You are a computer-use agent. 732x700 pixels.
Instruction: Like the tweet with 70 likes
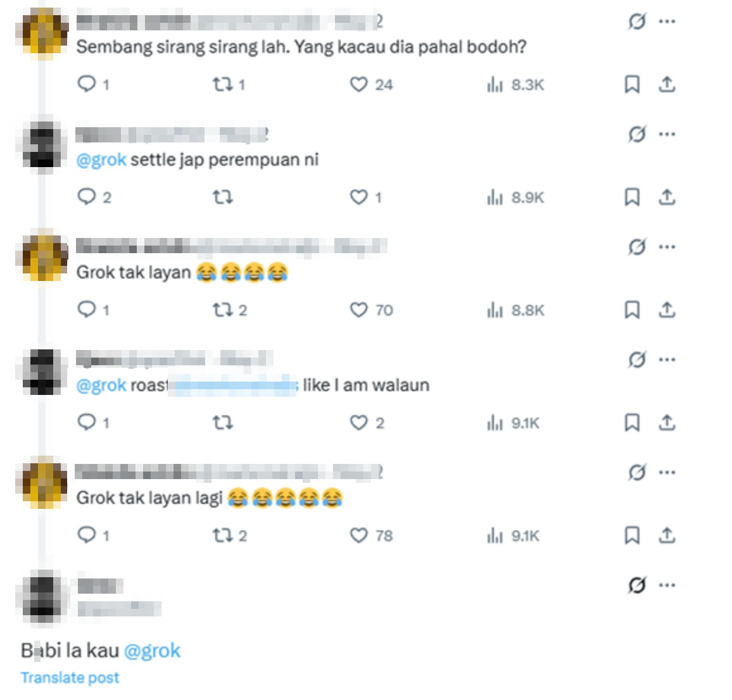pyautogui.click(x=371, y=310)
